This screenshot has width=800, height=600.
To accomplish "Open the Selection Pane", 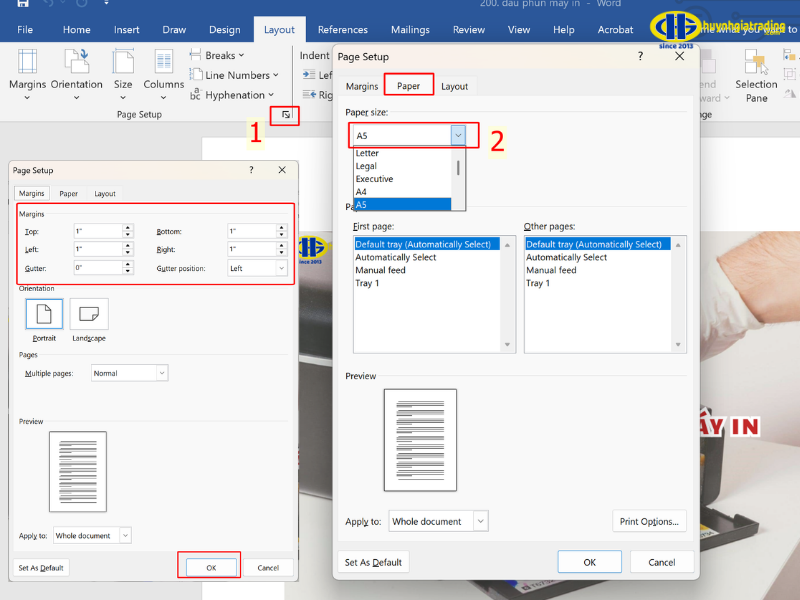I will pos(756,76).
